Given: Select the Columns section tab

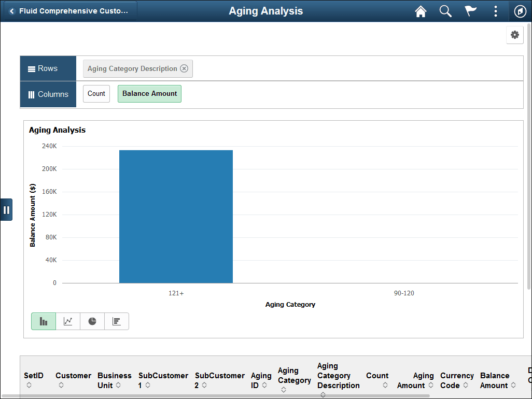Looking at the screenshot, I should click(x=48, y=94).
